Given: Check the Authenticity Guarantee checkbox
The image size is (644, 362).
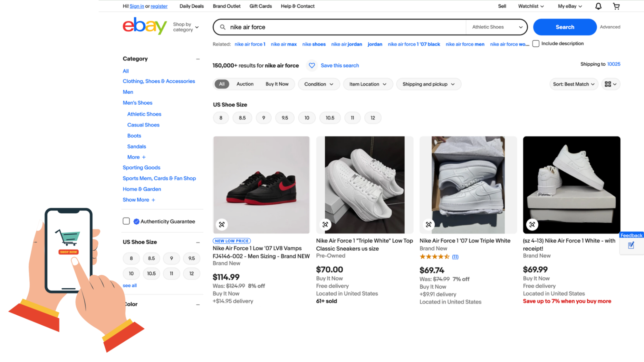Looking at the screenshot, I should [126, 221].
